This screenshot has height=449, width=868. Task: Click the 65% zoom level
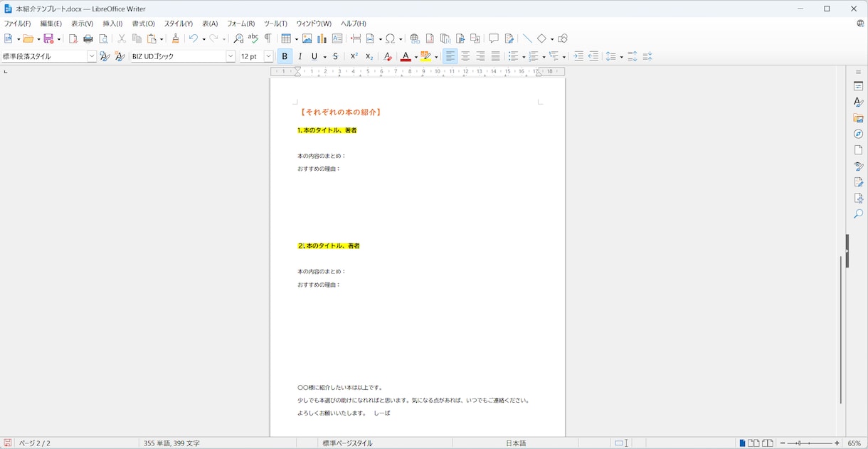(854, 443)
